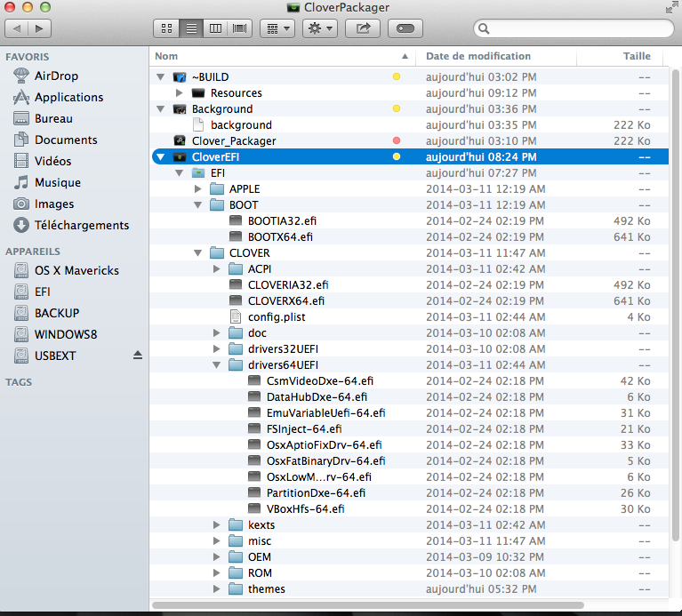Open Vidéos in sidebar
The width and height of the screenshot is (682, 616).
click(42, 161)
